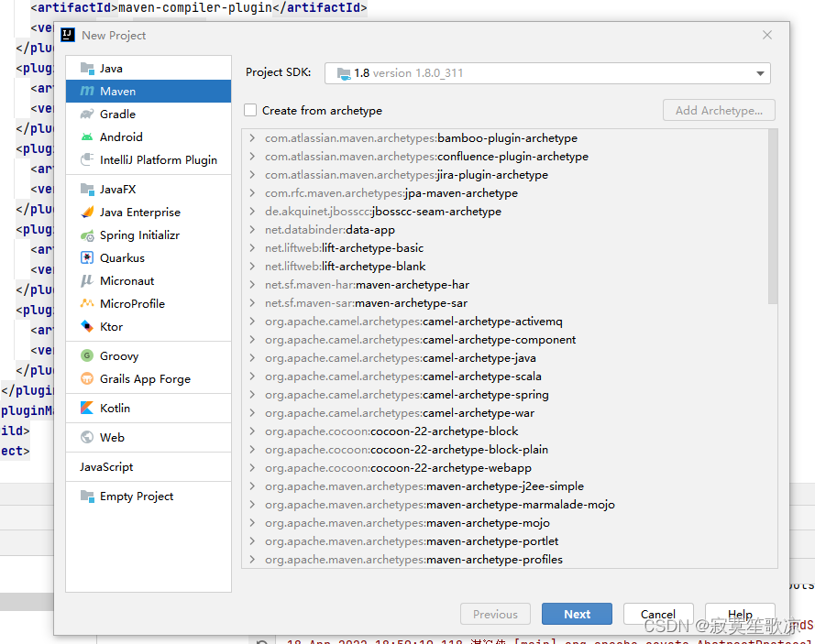Click the Grails App Forge icon
Image resolution: width=815 pixels, height=644 pixels.
pyautogui.click(x=87, y=378)
